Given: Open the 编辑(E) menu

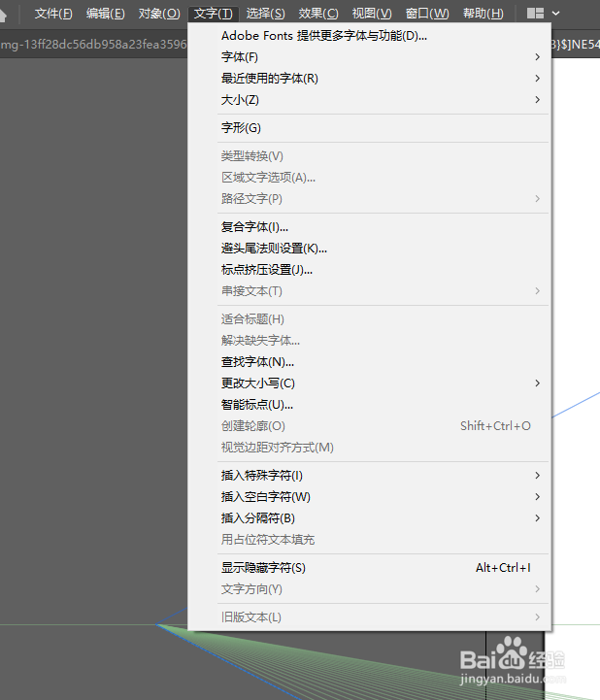Looking at the screenshot, I should click(x=106, y=14).
